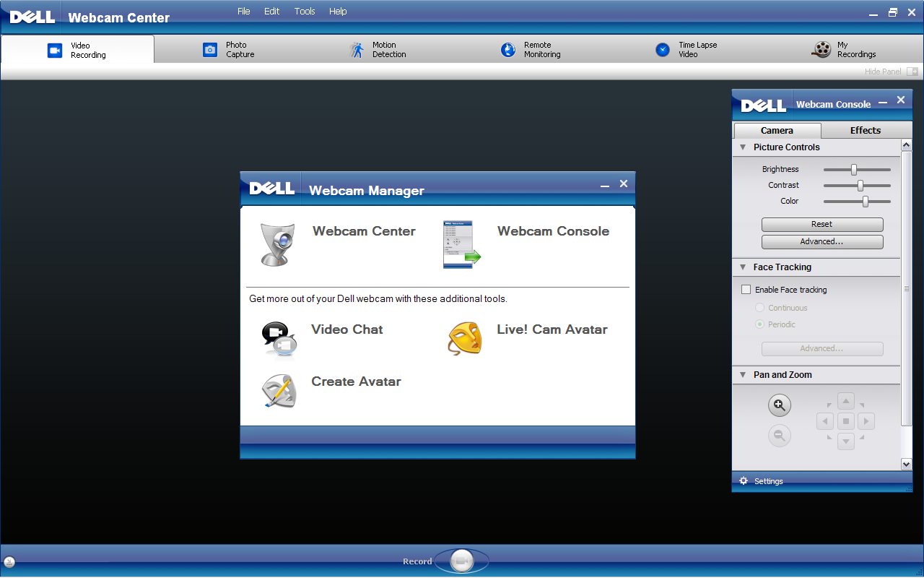
Task: Close the Webcam Console panel
Action: click(x=901, y=100)
